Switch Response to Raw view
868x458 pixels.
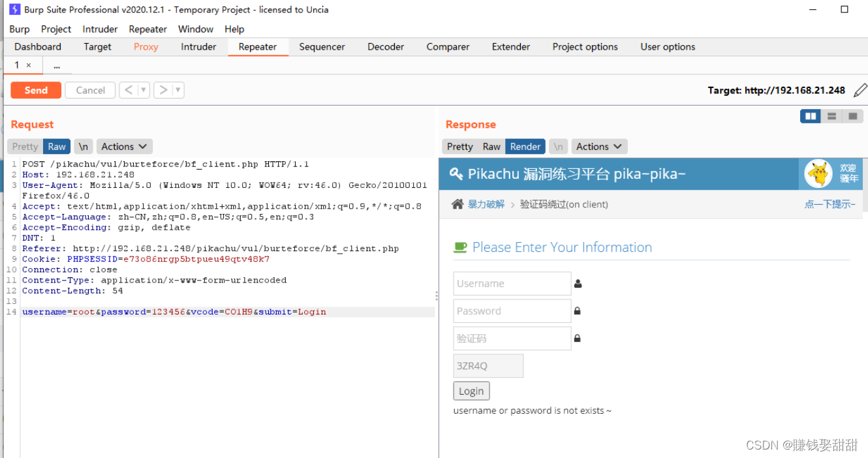click(x=491, y=147)
